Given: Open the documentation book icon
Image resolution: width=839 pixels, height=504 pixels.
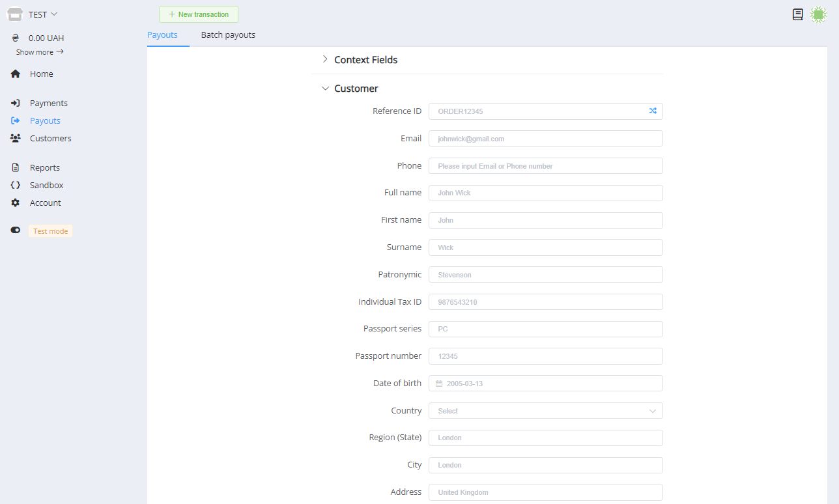Looking at the screenshot, I should click(x=797, y=14).
